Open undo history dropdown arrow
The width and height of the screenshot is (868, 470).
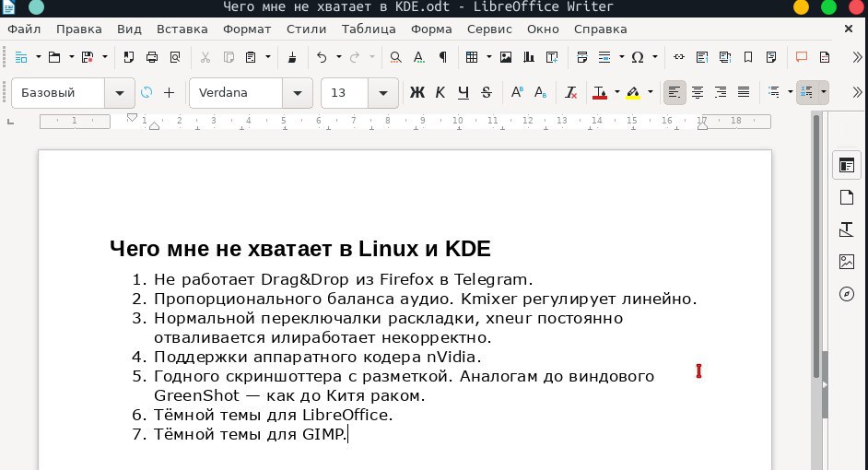(339, 57)
